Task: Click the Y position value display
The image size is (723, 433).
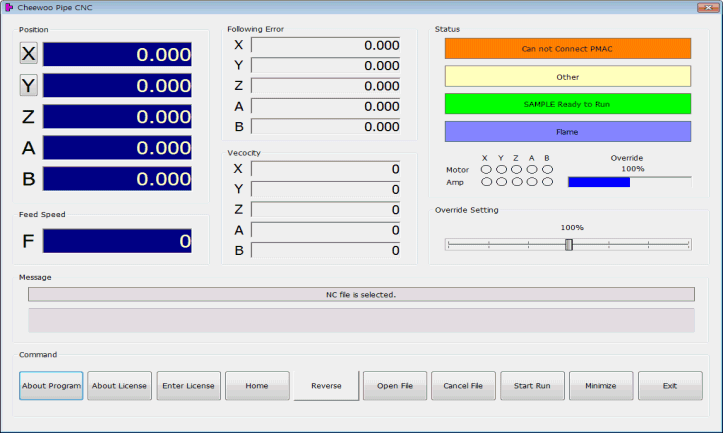Action: click(x=117, y=85)
